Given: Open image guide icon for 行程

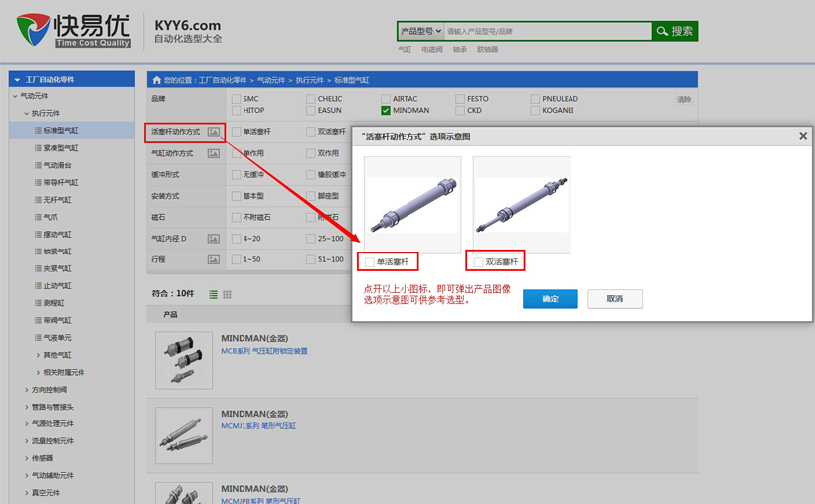Looking at the screenshot, I should tap(213, 259).
